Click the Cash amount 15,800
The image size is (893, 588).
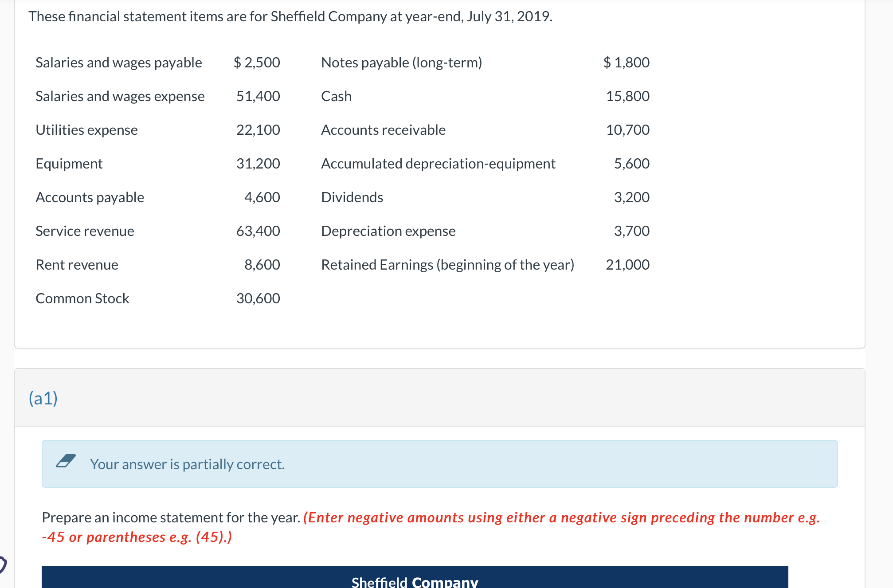[627, 96]
